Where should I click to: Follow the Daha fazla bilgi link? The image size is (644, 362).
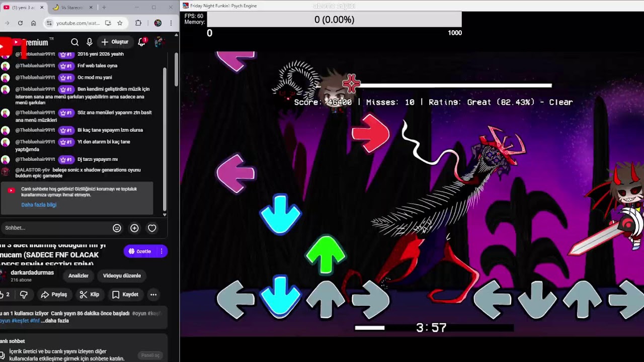point(39,205)
